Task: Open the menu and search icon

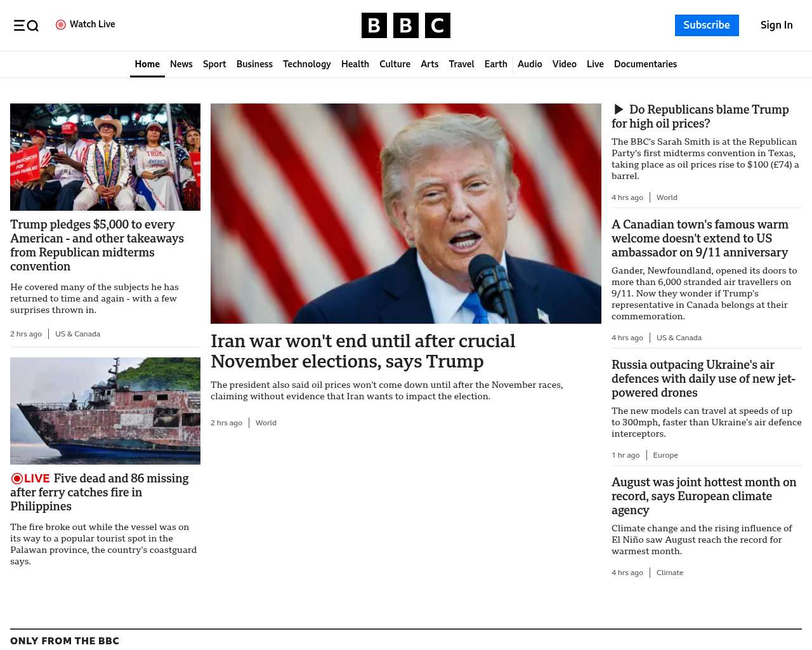Action: pos(26,25)
